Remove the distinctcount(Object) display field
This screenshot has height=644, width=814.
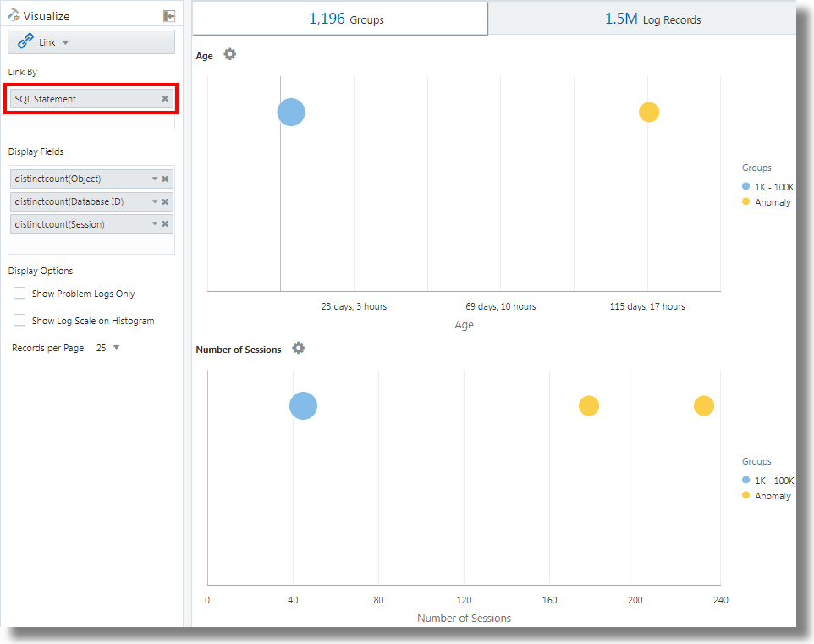(x=165, y=179)
